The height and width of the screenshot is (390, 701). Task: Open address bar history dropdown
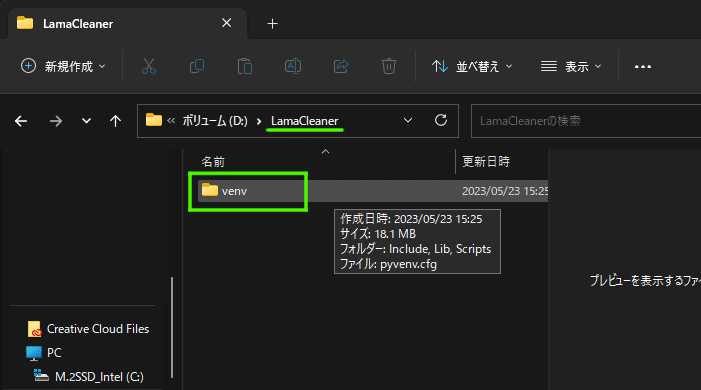[408, 120]
